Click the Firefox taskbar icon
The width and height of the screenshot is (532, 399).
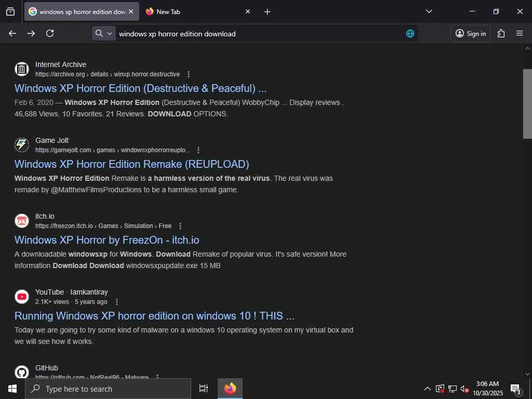[230, 389]
